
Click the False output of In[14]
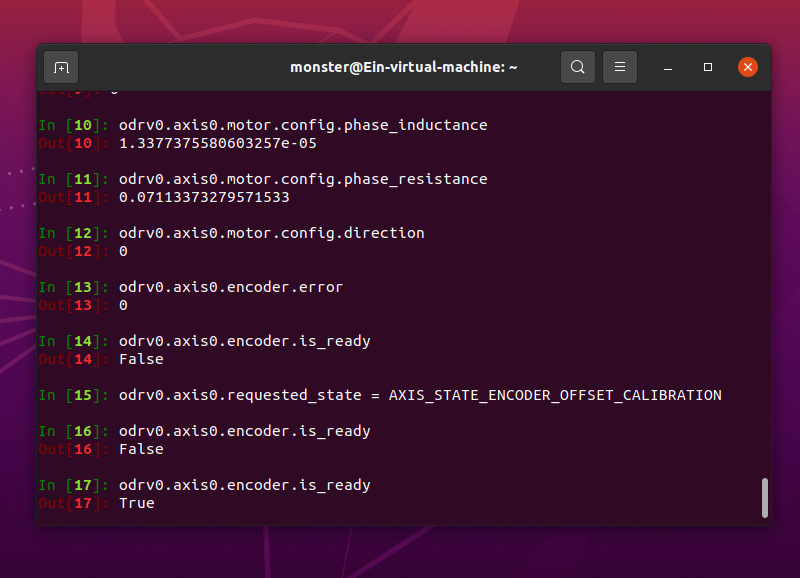(x=141, y=359)
